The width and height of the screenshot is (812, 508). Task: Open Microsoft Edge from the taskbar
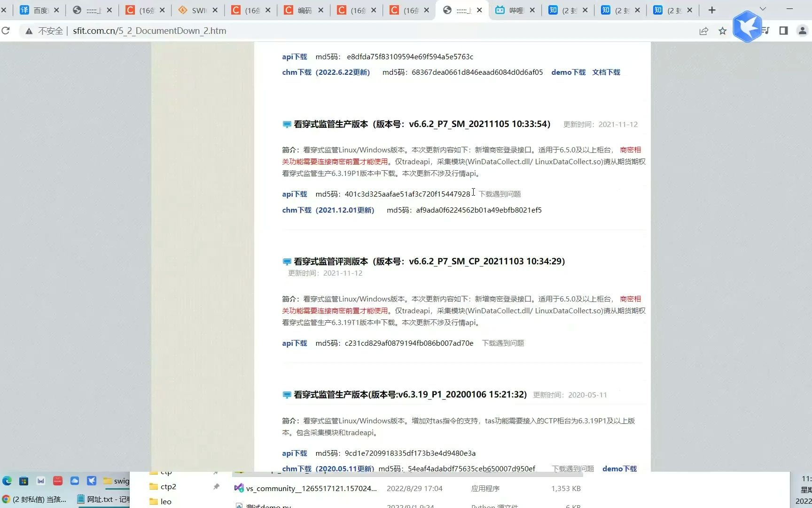coord(7,481)
